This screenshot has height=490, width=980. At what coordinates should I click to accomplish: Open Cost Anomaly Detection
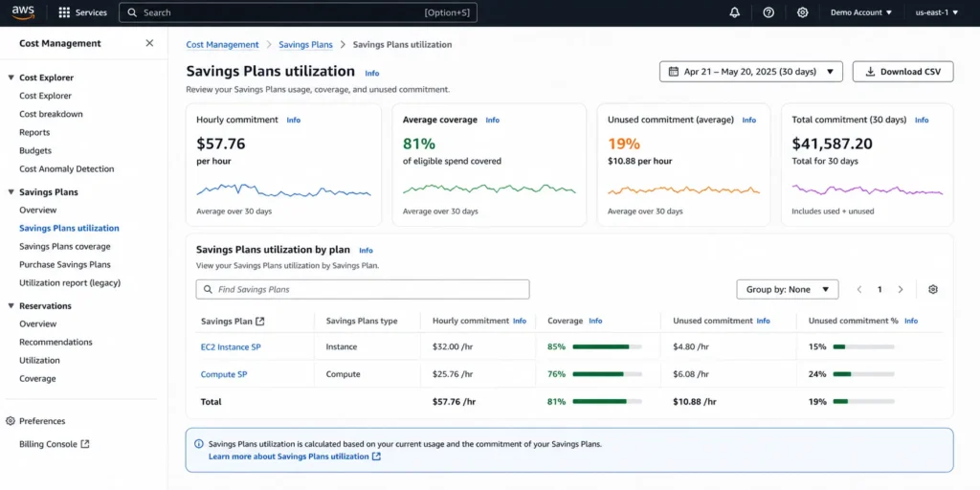pos(67,168)
